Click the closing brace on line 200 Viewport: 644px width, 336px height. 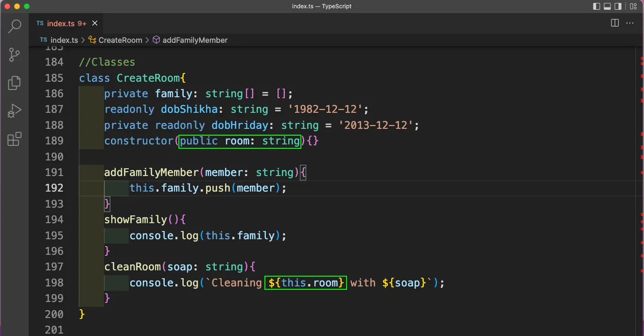pyautogui.click(x=82, y=314)
